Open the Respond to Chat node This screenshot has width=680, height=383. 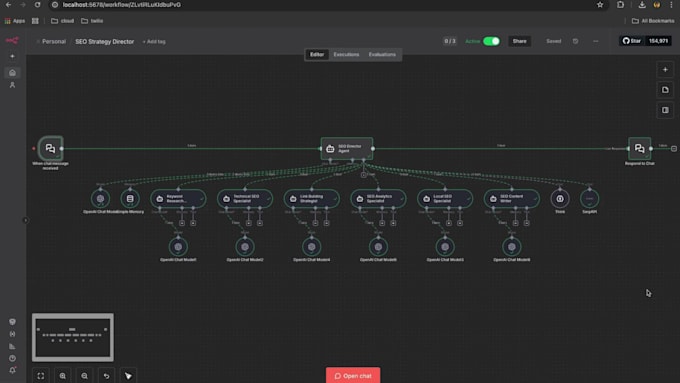tap(639, 148)
